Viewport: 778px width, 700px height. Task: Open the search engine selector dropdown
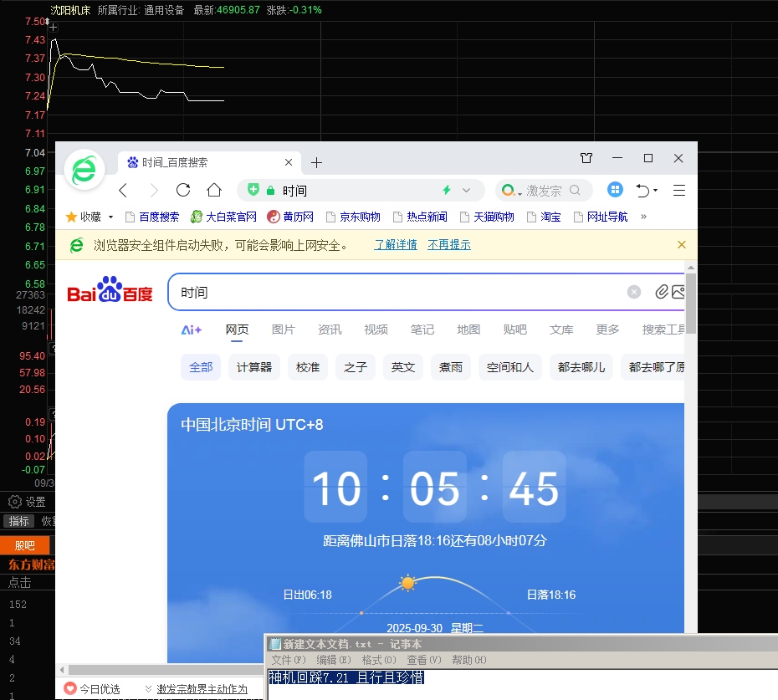coord(511,191)
